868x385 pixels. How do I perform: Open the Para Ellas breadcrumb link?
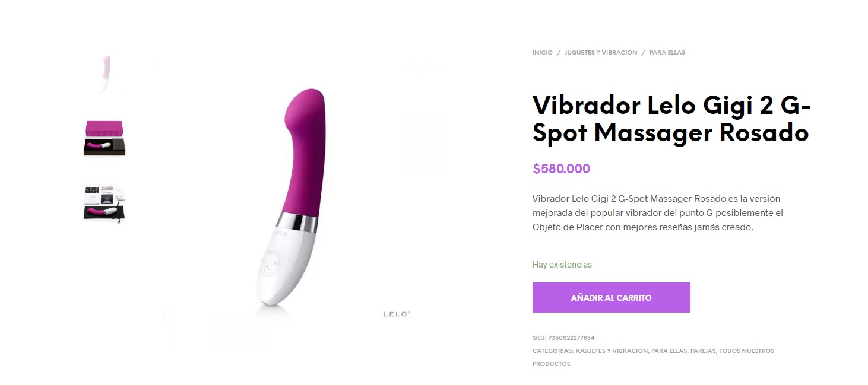click(x=667, y=53)
